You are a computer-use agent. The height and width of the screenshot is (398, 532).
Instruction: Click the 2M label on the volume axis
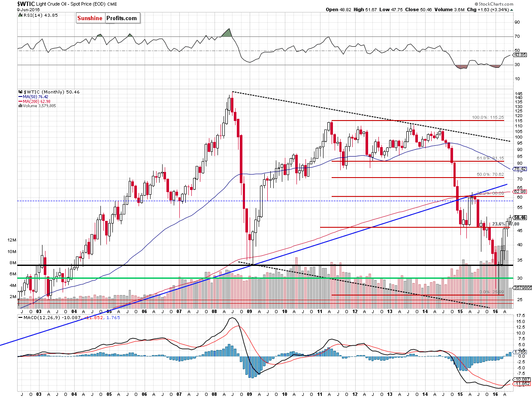point(14,296)
